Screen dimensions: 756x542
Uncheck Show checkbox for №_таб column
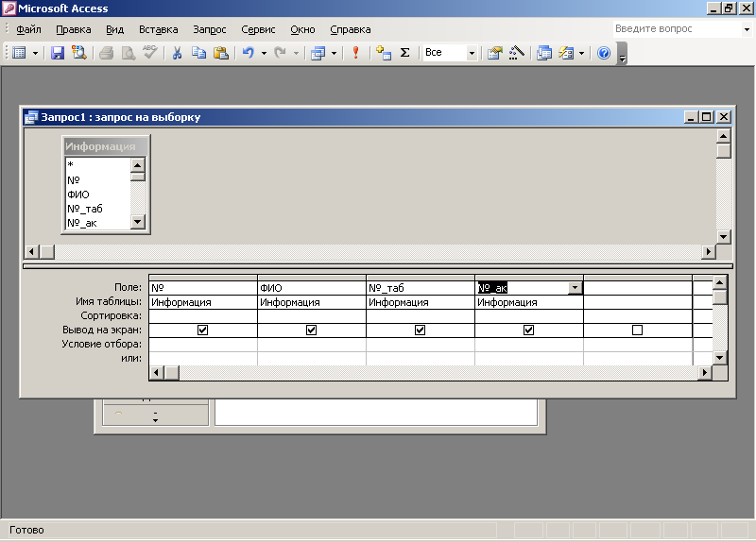420,330
